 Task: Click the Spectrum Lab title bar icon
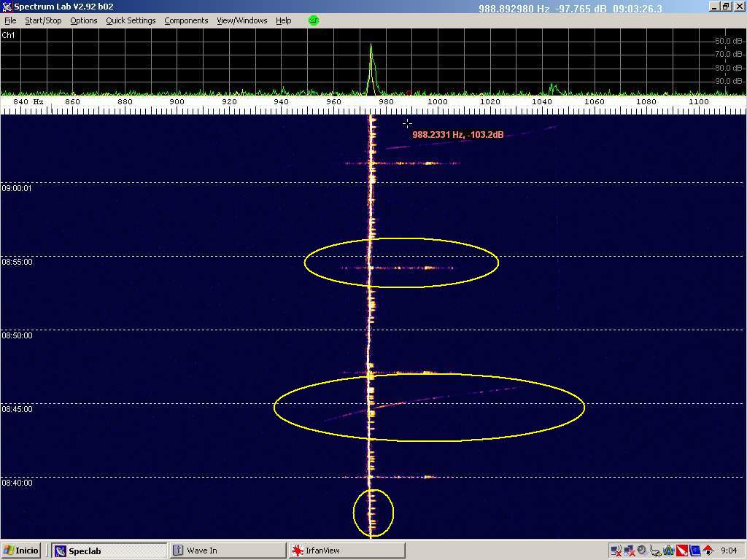tap(7, 7)
